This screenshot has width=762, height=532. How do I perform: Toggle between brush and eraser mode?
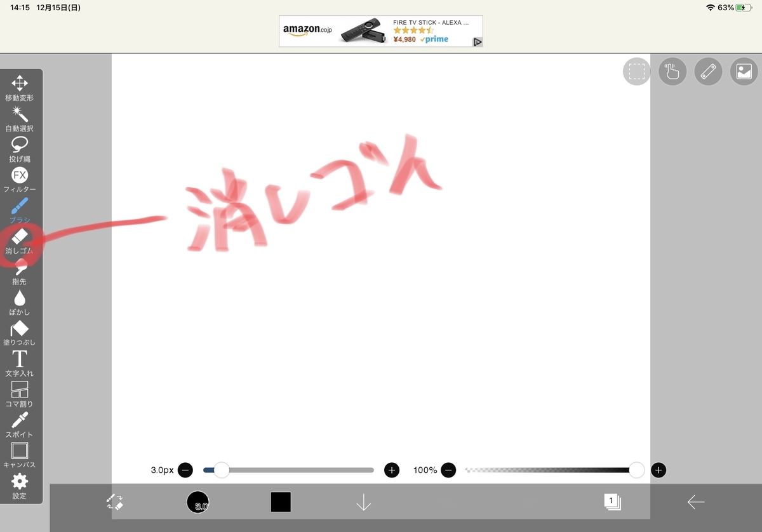pos(114,502)
